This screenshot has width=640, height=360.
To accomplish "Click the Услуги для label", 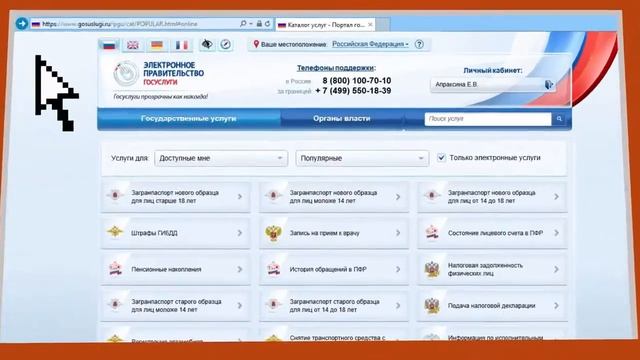I will pyautogui.click(x=130, y=158).
